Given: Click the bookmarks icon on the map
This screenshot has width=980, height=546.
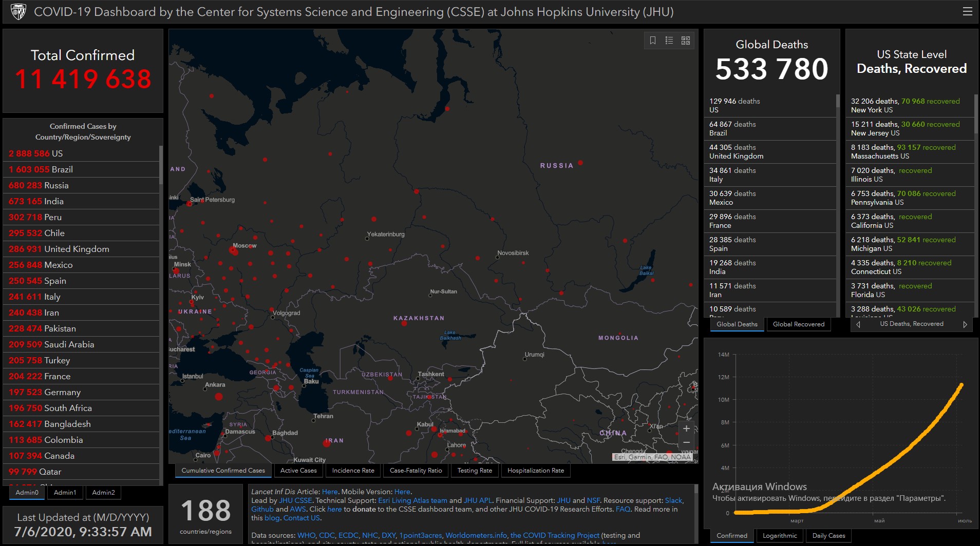Looking at the screenshot, I should [x=653, y=41].
